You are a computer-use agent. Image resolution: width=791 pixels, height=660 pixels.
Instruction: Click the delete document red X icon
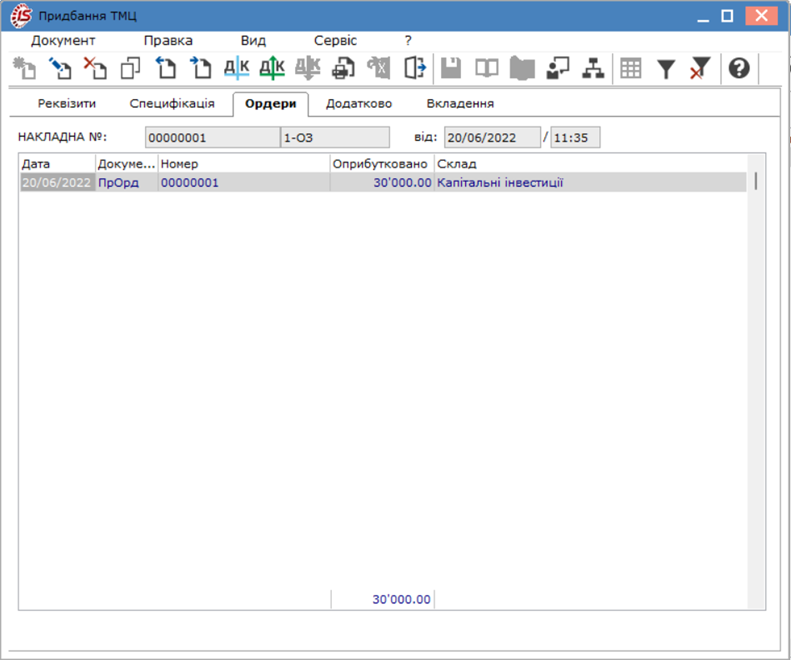pos(95,68)
